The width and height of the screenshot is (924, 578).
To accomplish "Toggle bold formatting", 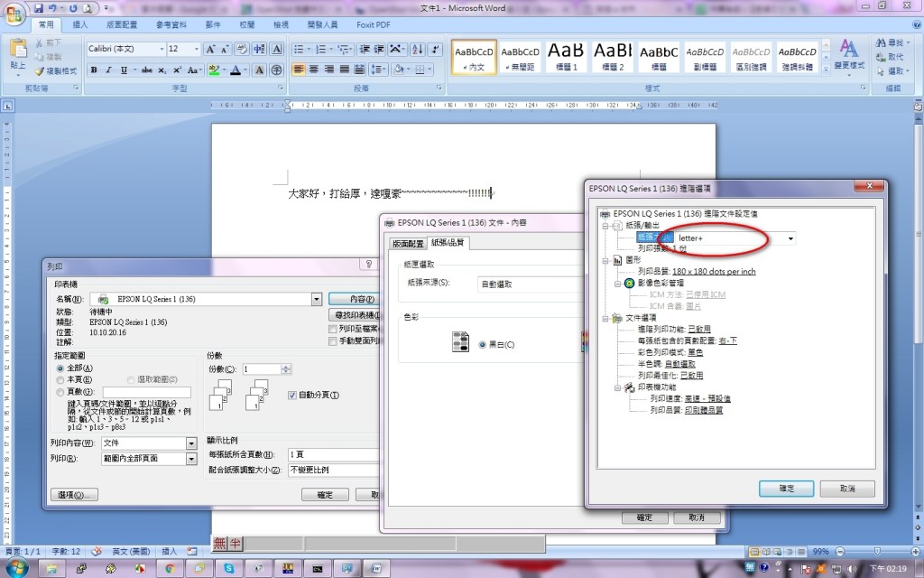I will 94,70.
